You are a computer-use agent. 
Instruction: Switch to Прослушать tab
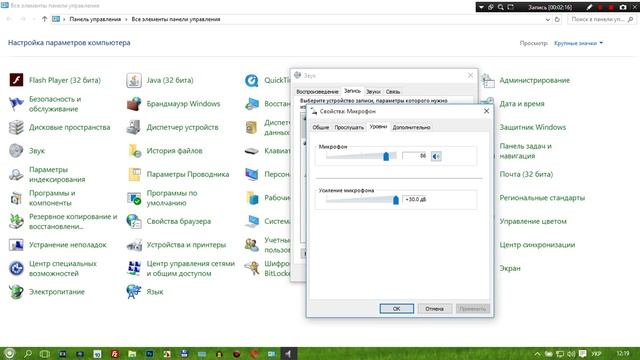[x=349, y=127]
